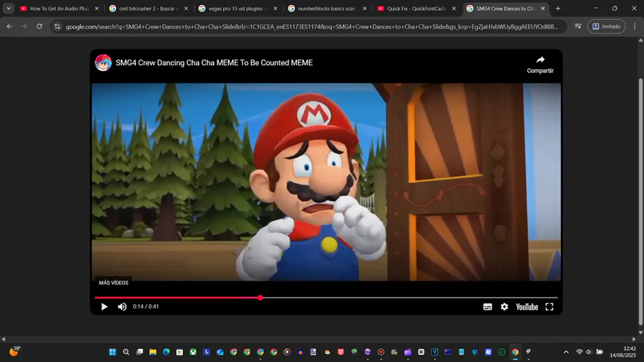Image resolution: width=644 pixels, height=362 pixels.
Task: Select the 'SMG4 Crew Dances to Cha' tab
Action: click(501, 8)
